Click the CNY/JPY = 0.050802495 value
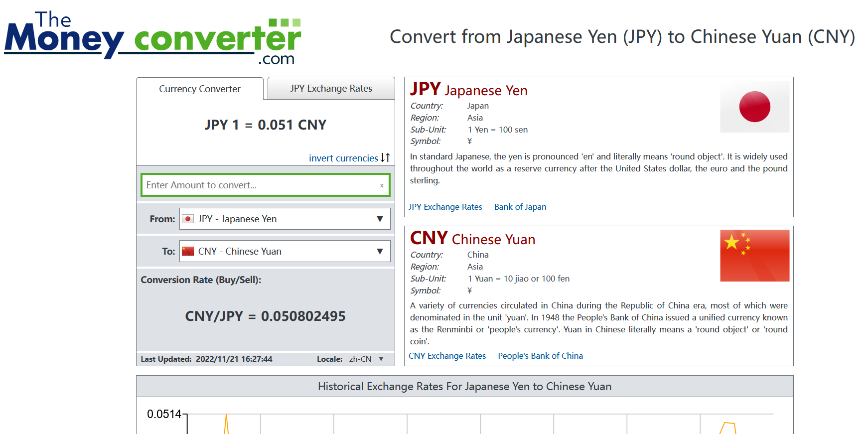The width and height of the screenshot is (868, 434). coord(266,316)
